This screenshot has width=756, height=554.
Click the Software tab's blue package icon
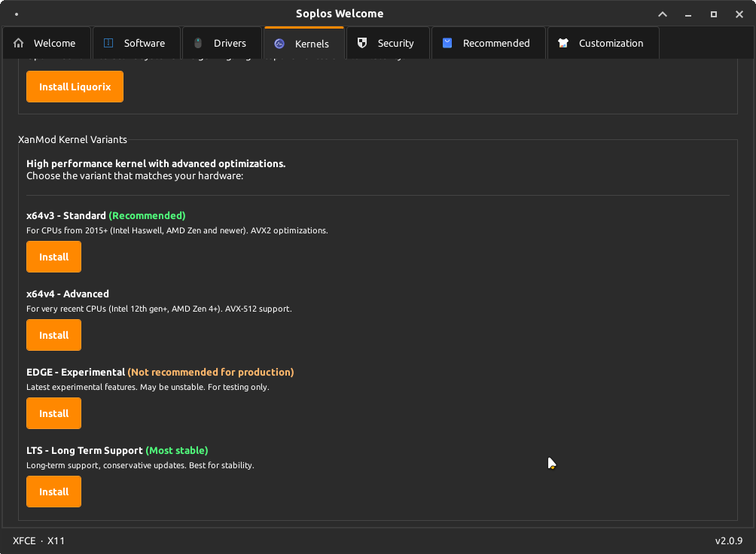108,43
